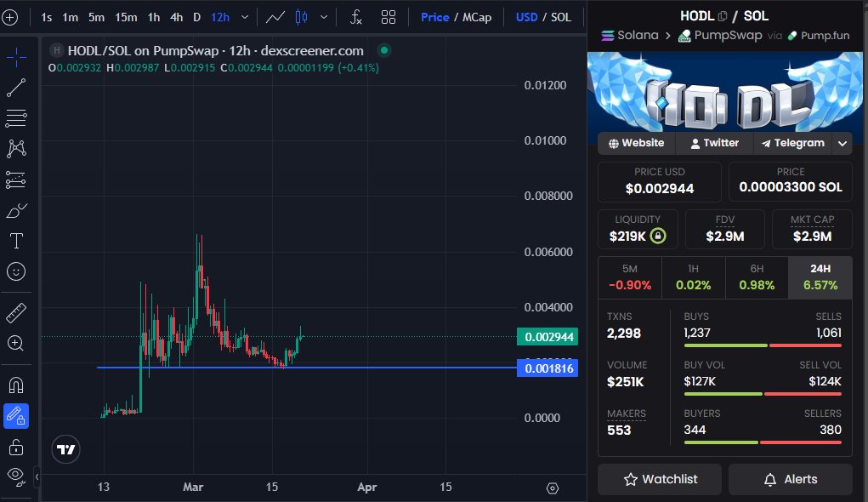Select the candlestick chart style
Screen dimensions: 868x502
coord(301,17)
